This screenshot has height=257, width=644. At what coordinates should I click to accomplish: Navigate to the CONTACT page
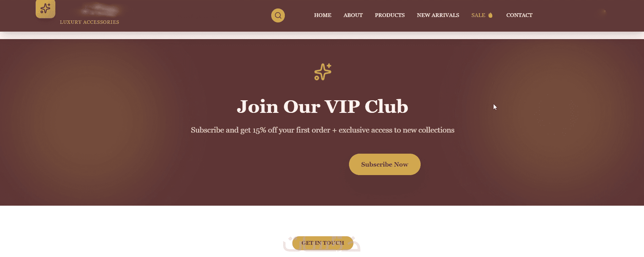click(x=519, y=15)
